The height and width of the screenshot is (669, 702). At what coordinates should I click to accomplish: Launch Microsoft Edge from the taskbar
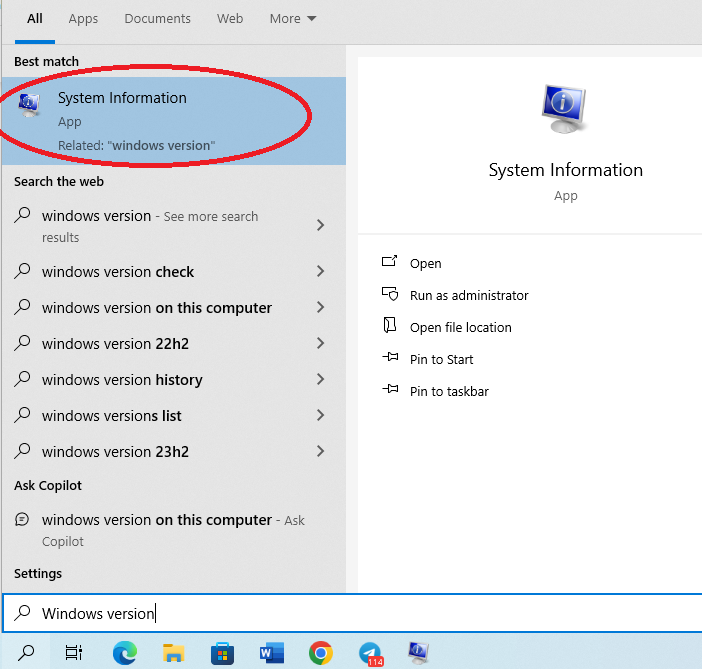(x=125, y=653)
